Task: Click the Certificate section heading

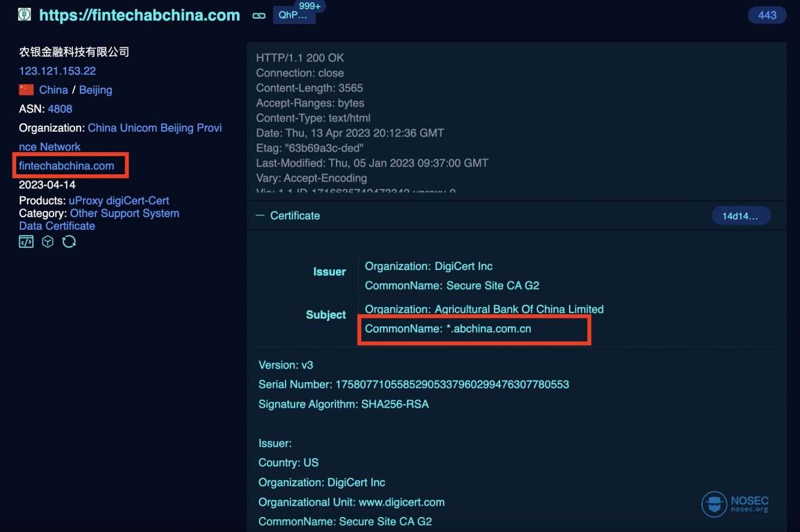Action: click(x=295, y=216)
